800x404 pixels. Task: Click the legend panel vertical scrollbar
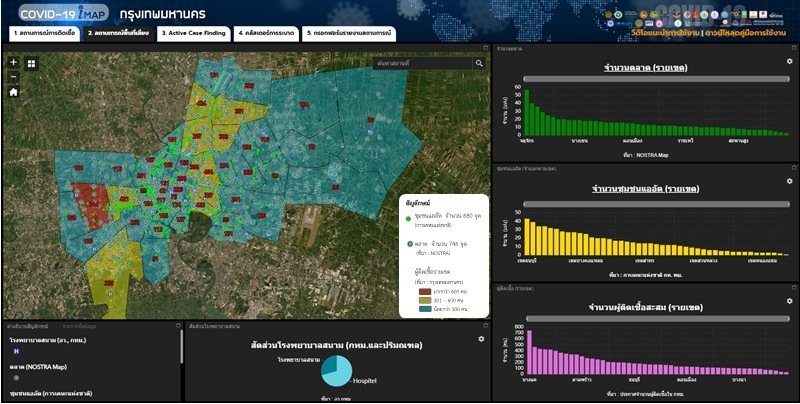[x=181, y=350]
